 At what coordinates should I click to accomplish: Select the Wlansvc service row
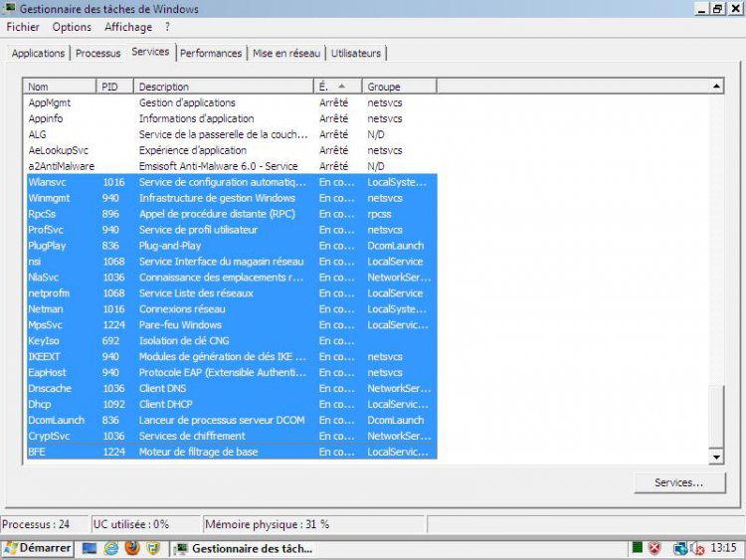pyautogui.click(x=231, y=182)
